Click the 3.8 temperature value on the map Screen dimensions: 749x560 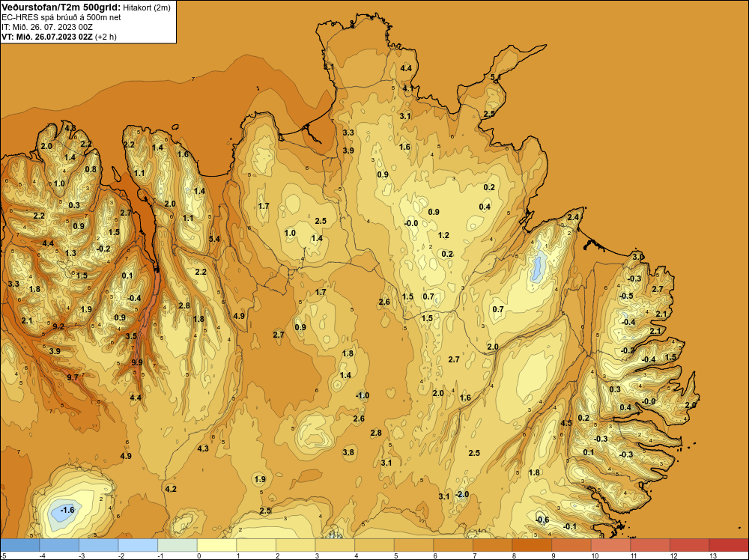click(x=349, y=452)
